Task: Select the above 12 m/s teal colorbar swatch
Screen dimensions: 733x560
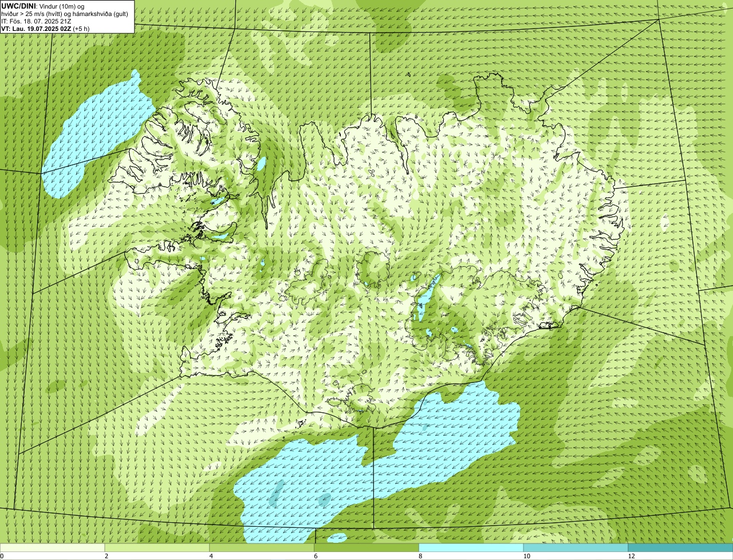Action: coord(680,548)
